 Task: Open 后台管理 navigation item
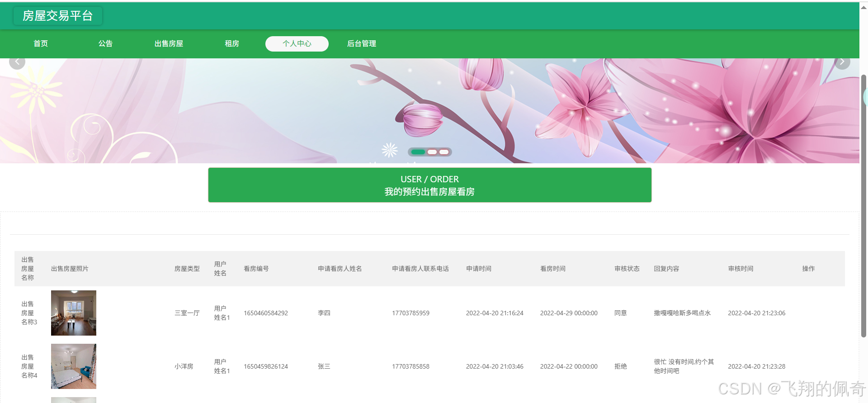[362, 43]
